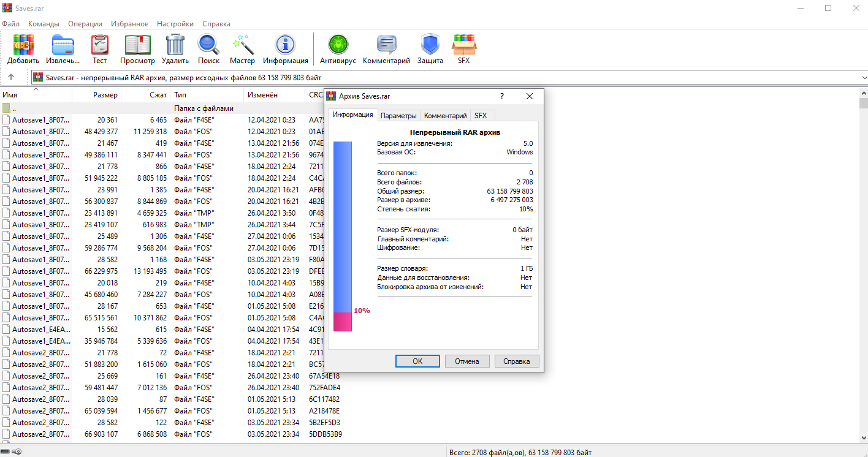Go up one folder with arrow button
Screen dimensions: 868x457
click(11, 77)
